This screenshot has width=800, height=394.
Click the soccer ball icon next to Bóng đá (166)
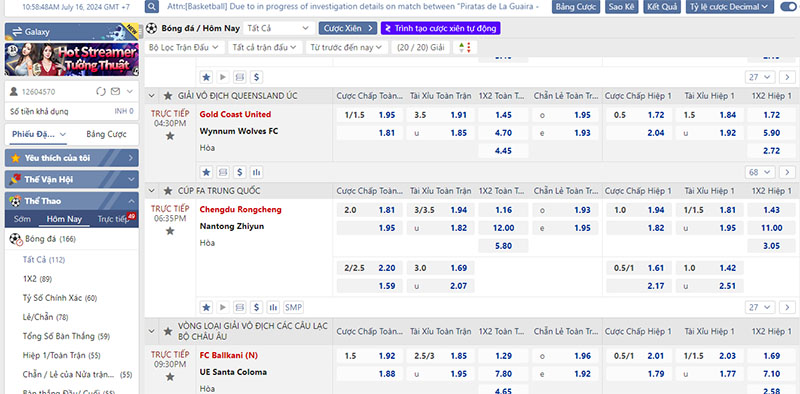click(x=16, y=239)
